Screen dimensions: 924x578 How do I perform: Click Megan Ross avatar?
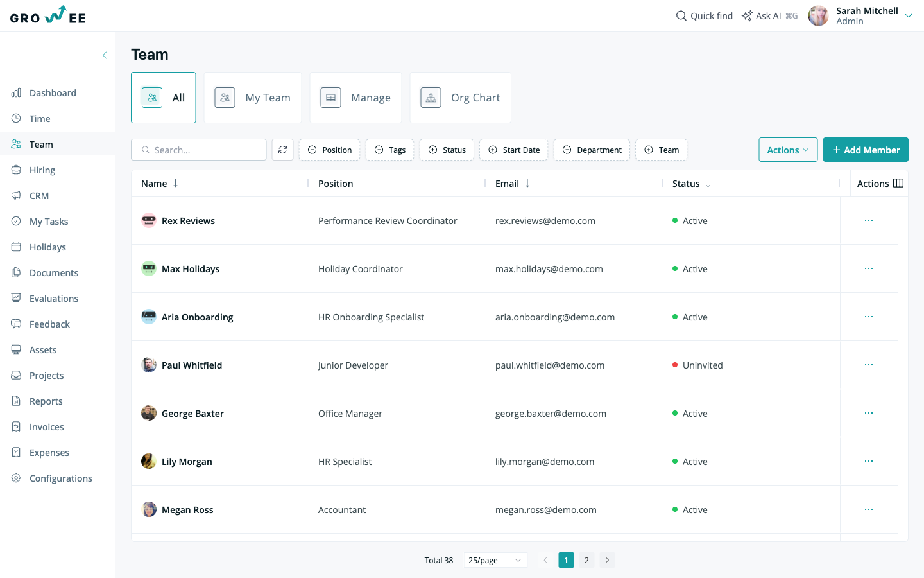coord(149,509)
